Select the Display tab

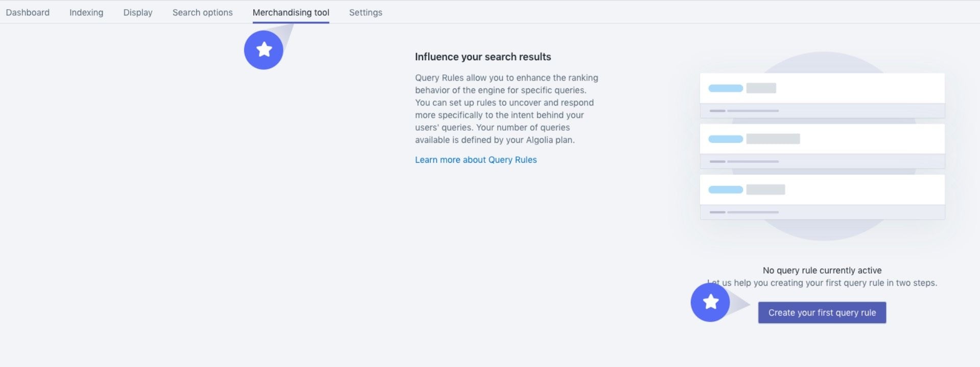click(x=137, y=12)
